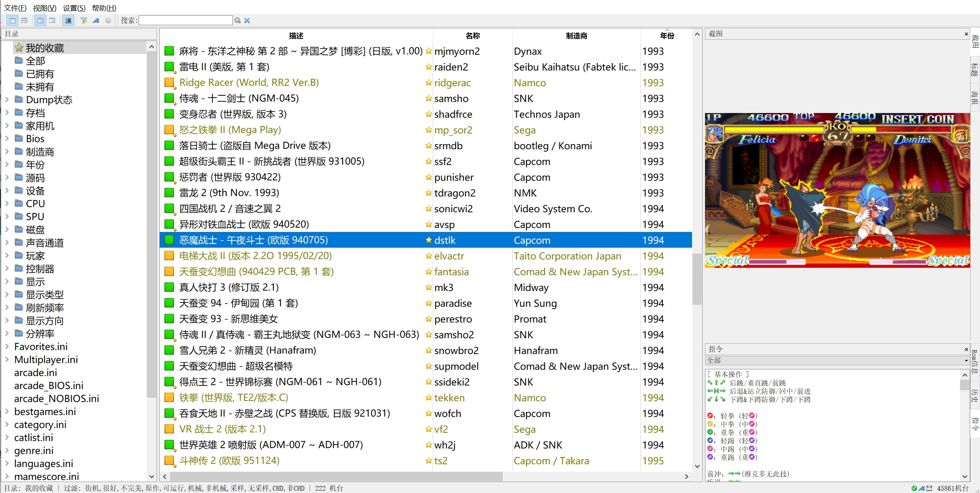Switch to the grouped list view icon
Image resolution: width=980 pixels, height=493 pixels.
(52, 20)
